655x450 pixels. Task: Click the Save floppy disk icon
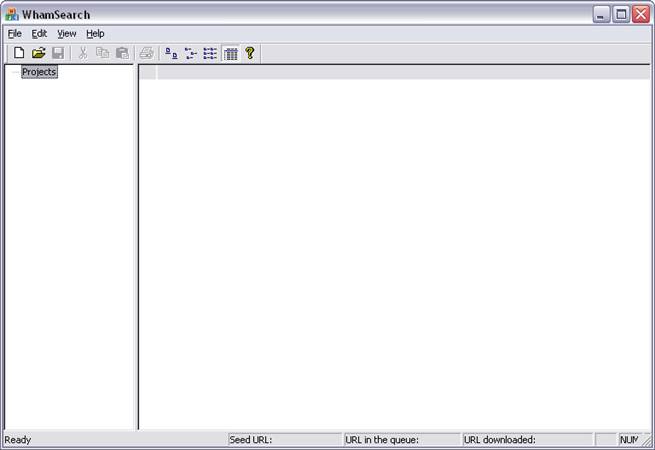pos(58,53)
